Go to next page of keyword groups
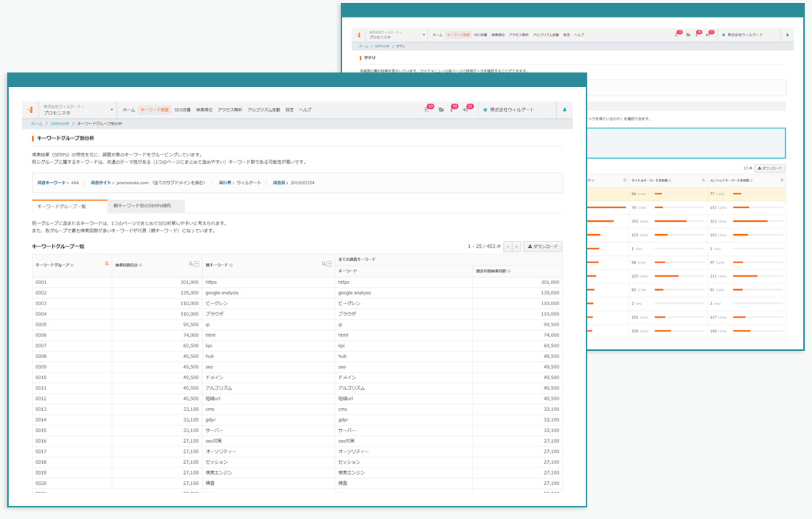Image resolution: width=812 pixels, height=519 pixels. [516, 246]
